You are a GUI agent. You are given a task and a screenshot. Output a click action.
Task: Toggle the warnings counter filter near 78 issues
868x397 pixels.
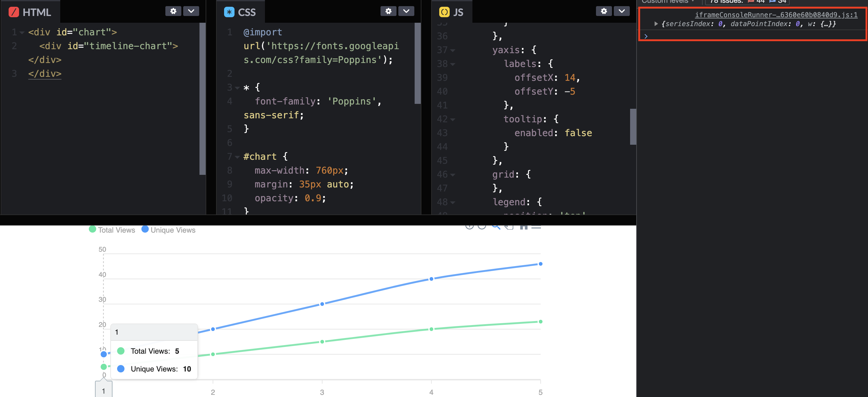coord(755,1)
